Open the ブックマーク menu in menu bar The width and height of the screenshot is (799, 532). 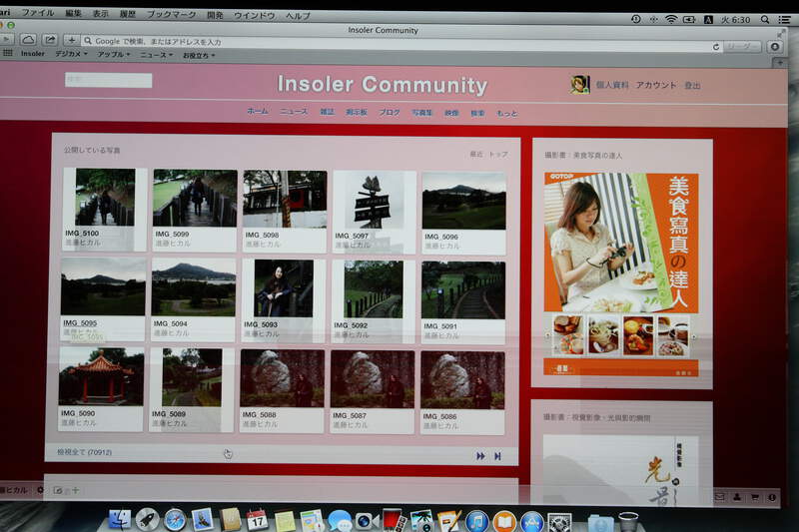171,15
